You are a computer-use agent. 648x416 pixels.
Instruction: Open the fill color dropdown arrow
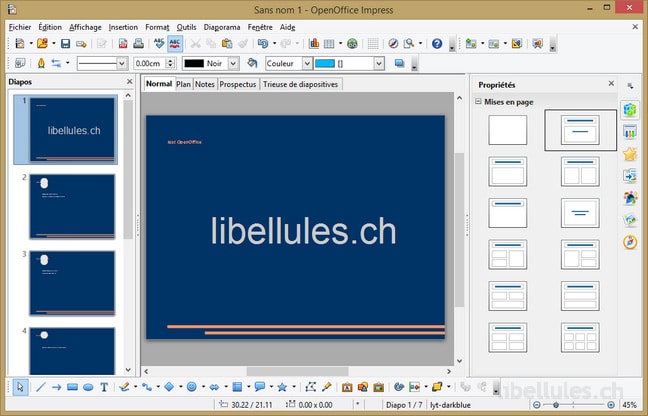pos(379,64)
